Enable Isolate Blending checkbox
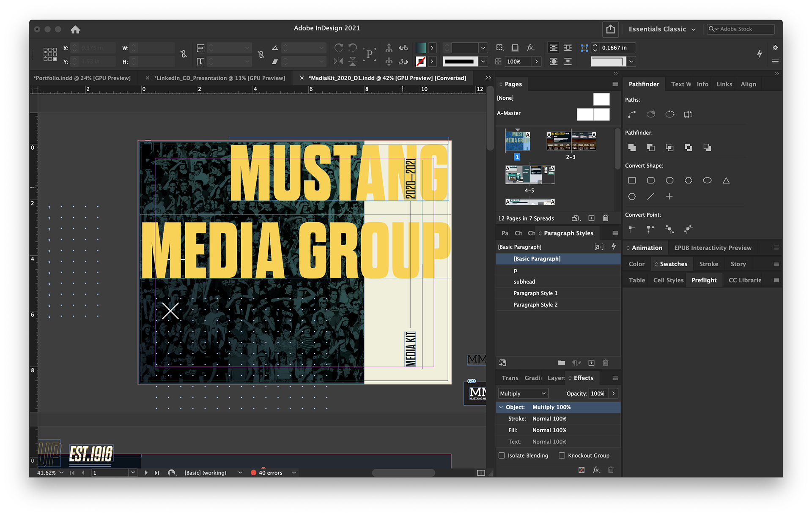 pyautogui.click(x=502, y=456)
